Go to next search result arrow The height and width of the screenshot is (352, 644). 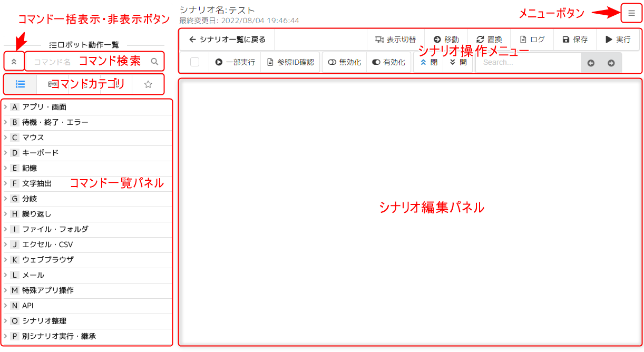click(x=611, y=63)
